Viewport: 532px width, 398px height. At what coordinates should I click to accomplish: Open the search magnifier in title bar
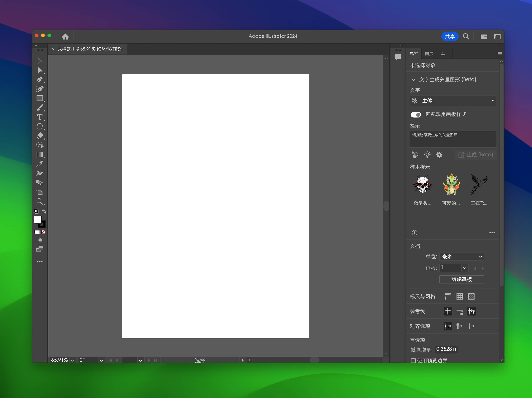(466, 36)
